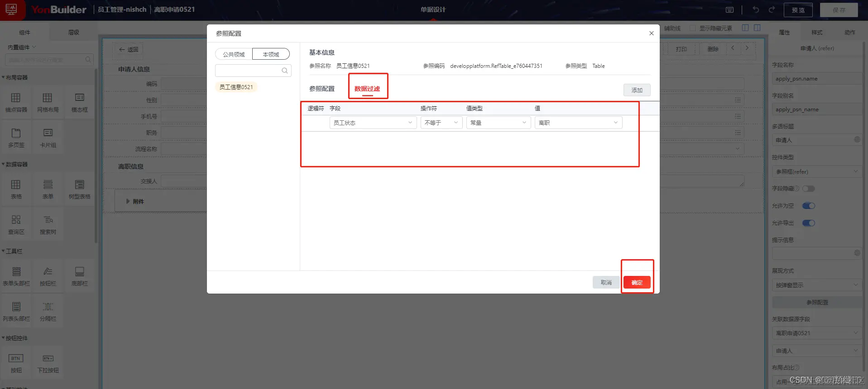Add the 模态框 modal component
Screen dimensions: 868x389
pos(80,102)
